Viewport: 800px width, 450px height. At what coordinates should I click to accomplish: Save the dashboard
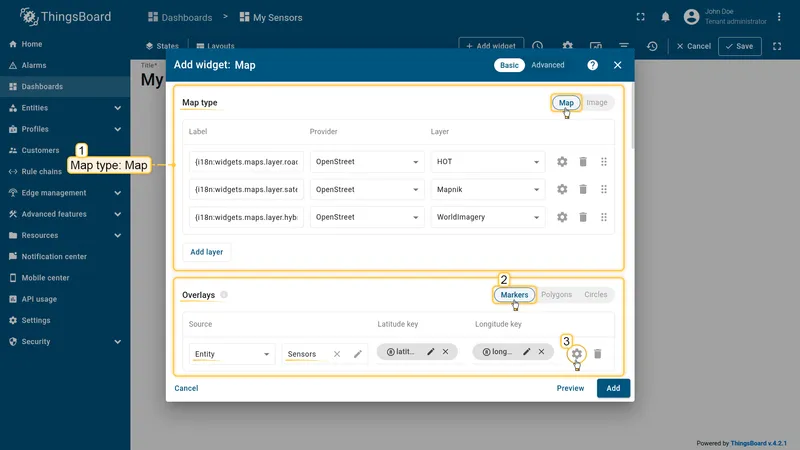pos(739,46)
